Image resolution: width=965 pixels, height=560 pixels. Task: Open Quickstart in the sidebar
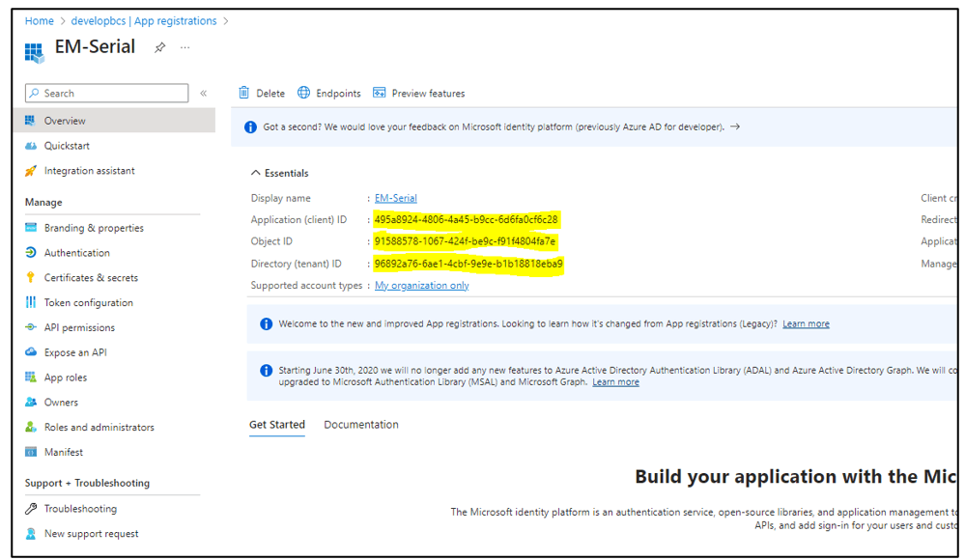click(67, 146)
